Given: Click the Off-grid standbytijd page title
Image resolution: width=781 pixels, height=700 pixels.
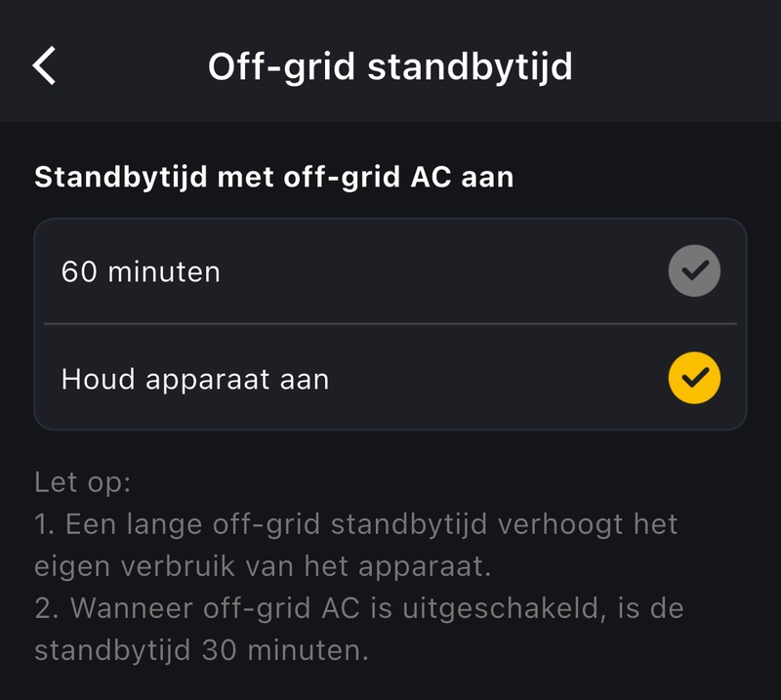Looking at the screenshot, I should [390, 66].
